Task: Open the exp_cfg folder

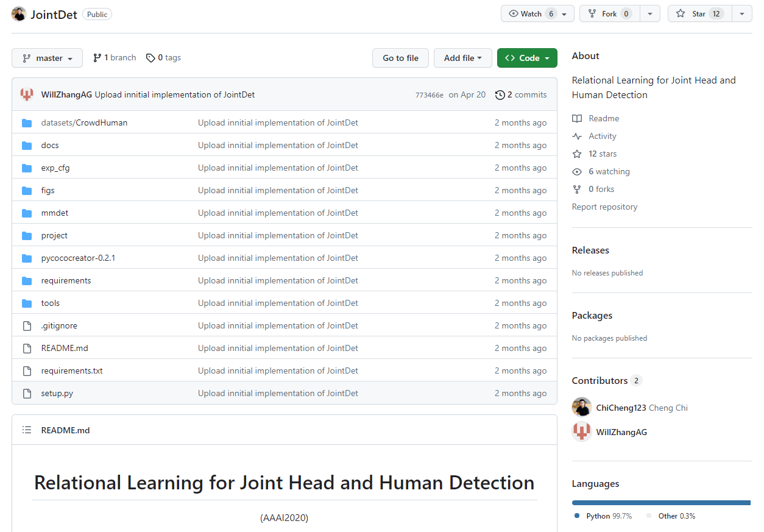Action: [x=55, y=168]
